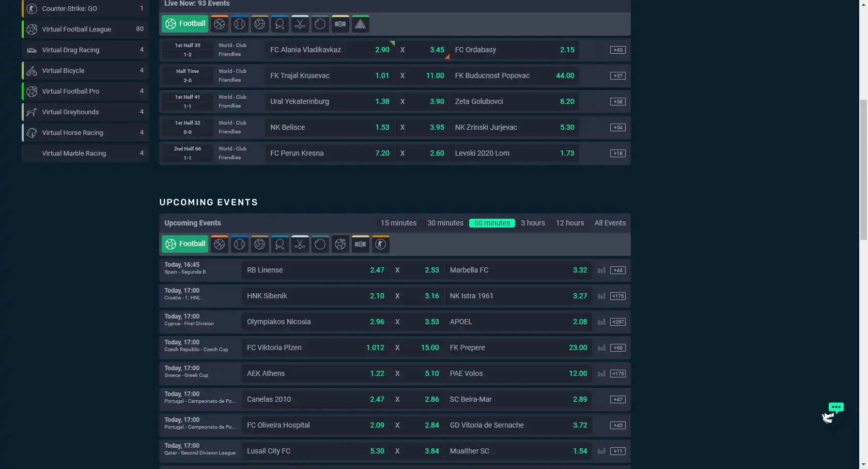
Task: Expand +45 markets for FC Alania Vladikavkaz
Action: click(x=617, y=50)
